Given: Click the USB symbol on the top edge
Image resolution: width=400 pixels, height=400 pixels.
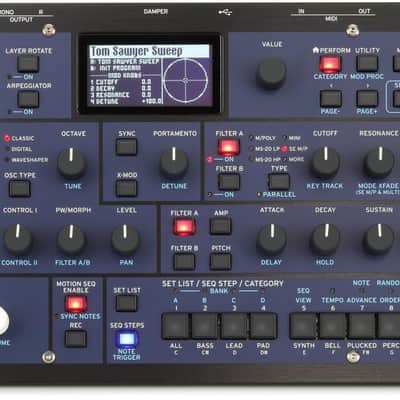Looking at the screenshot, I should 225,12.
